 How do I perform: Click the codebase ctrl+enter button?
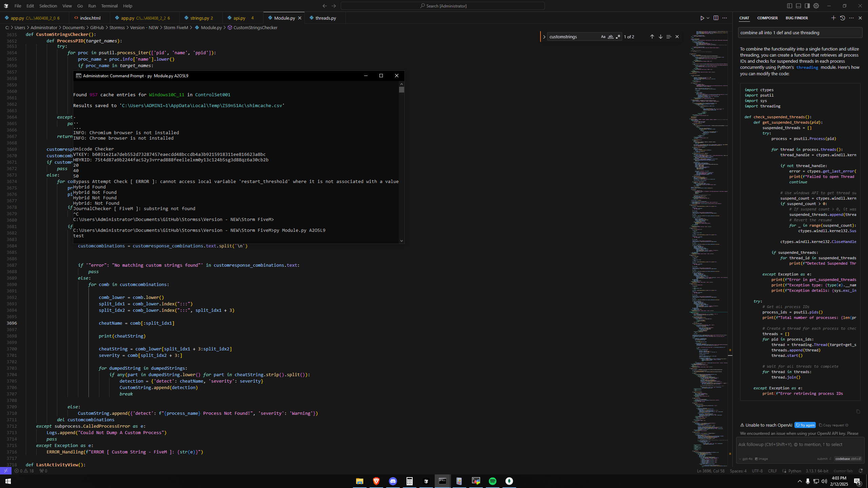click(x=848, y=459)
